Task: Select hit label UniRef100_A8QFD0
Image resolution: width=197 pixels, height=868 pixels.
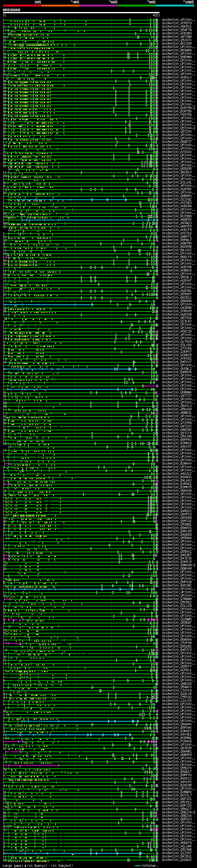Action: 177,220
